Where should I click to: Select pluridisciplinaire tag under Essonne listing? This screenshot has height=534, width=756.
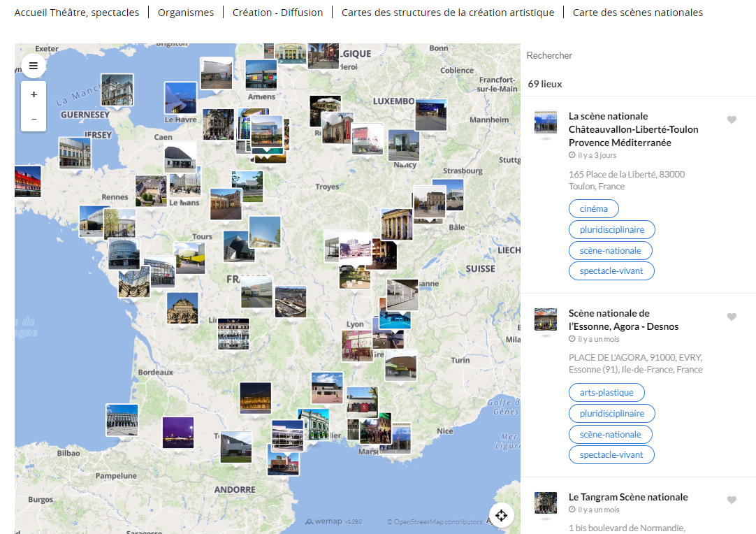612,413
